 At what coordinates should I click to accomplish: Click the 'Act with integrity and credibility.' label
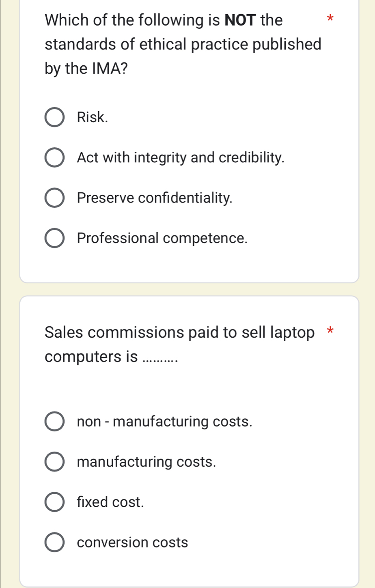181,158
